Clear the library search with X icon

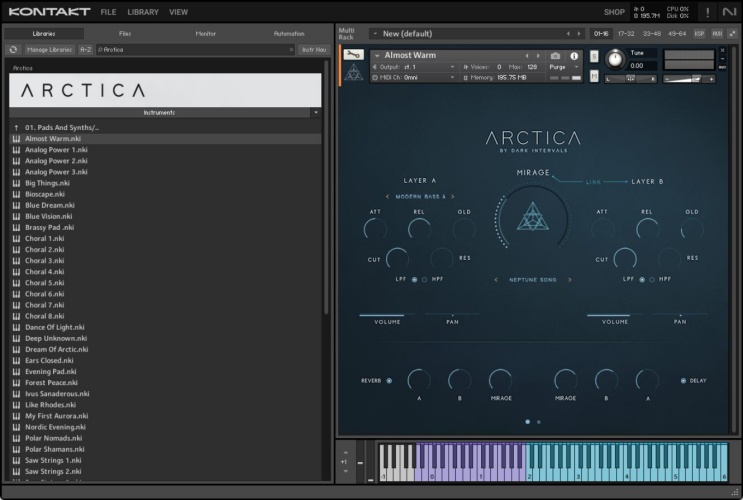(x=291, y=49)
